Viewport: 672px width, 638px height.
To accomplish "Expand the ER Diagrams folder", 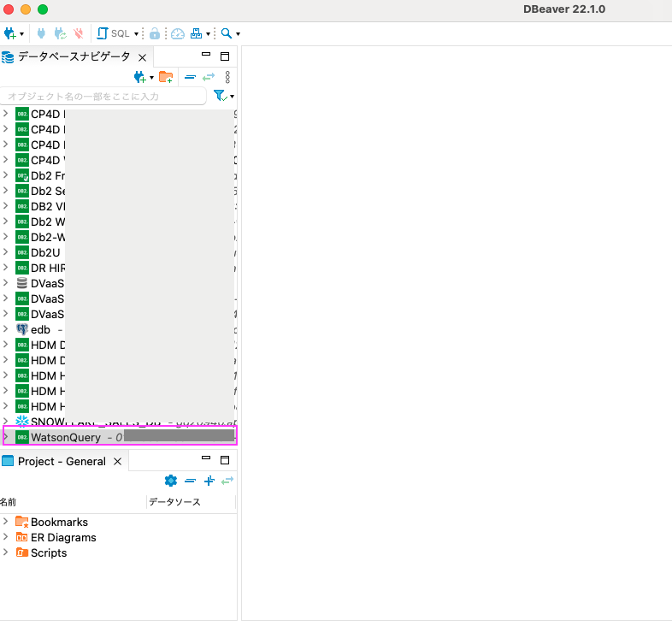I will [x=5, y=537].
